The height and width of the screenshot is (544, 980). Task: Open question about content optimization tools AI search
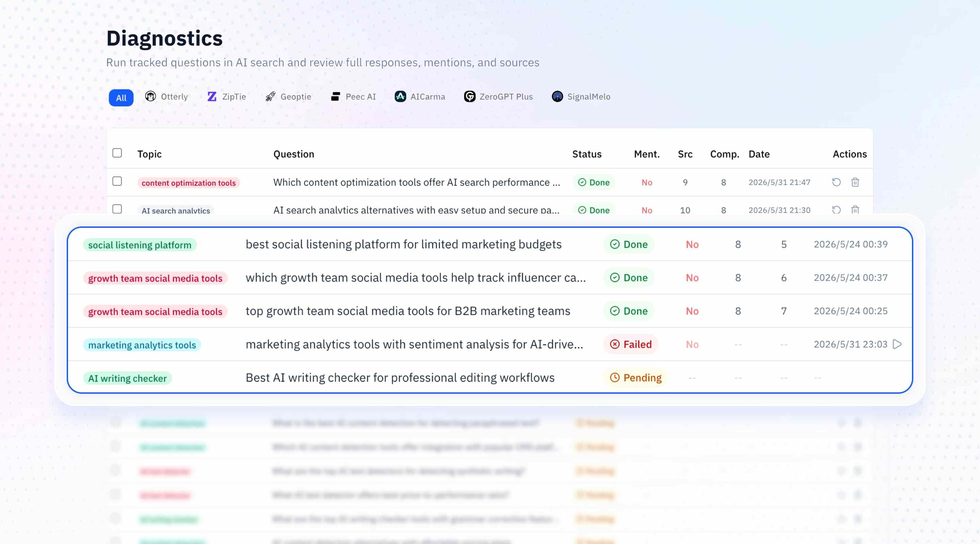(x=416, y=182)
